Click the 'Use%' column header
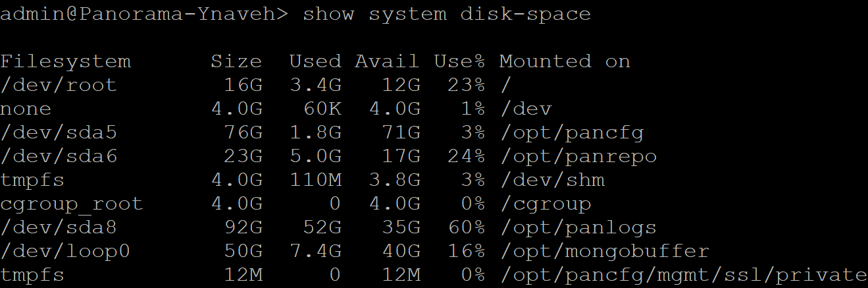This screenshot has width=868, height=288. [x=459, y=61]
